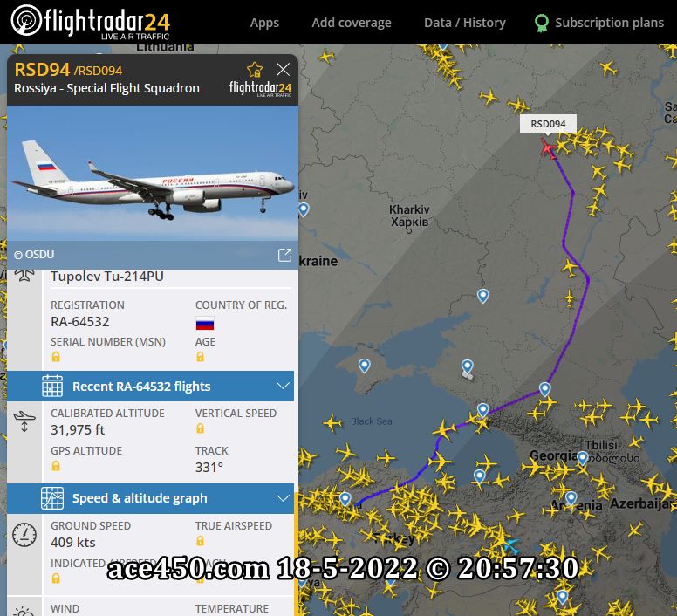Click the Subscription plans ribbon badge icon
677x616 pixels.
(x=542, y=23)
